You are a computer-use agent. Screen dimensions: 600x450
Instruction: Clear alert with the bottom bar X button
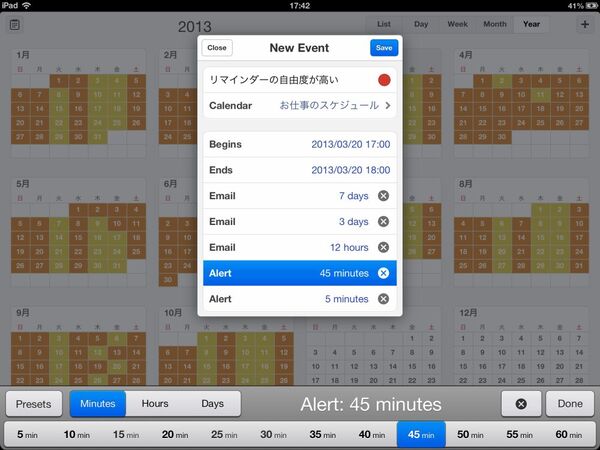(521, 404)
